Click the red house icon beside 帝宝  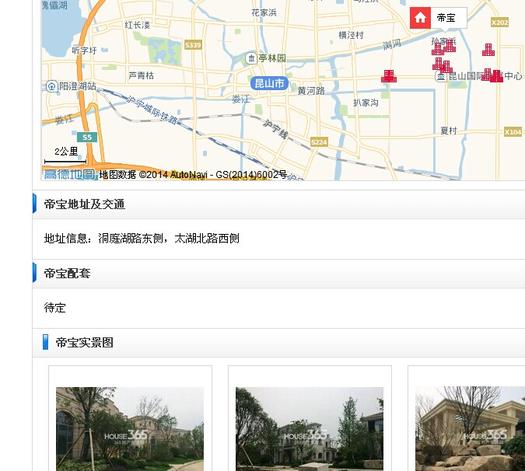click(x=420, y=18)
